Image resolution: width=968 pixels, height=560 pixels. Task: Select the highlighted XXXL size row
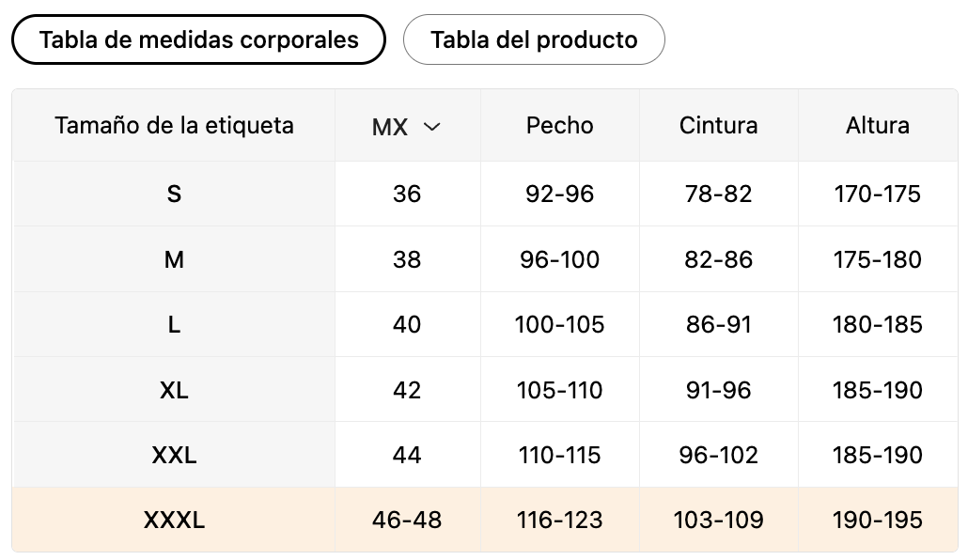coord(485,520)
